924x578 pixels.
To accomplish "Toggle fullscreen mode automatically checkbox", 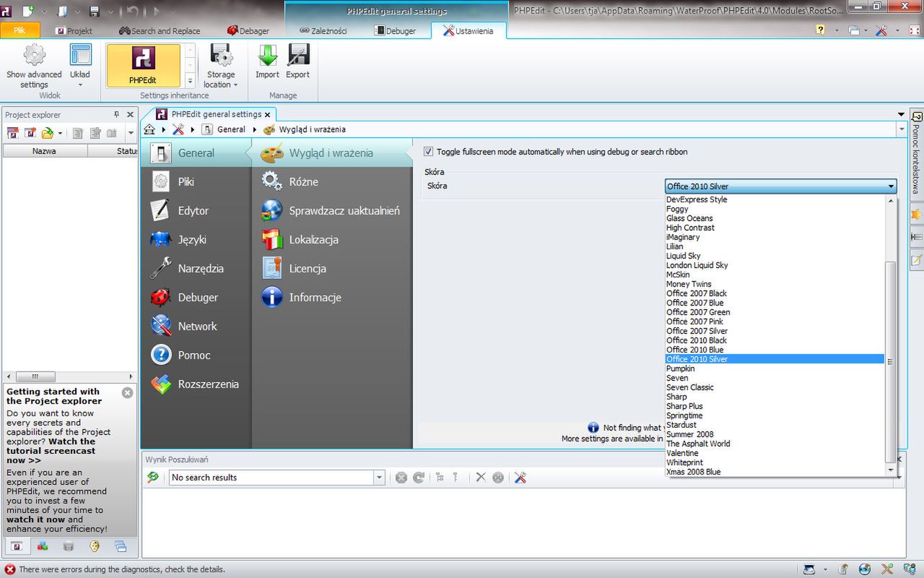I will [x=428, y=152].
